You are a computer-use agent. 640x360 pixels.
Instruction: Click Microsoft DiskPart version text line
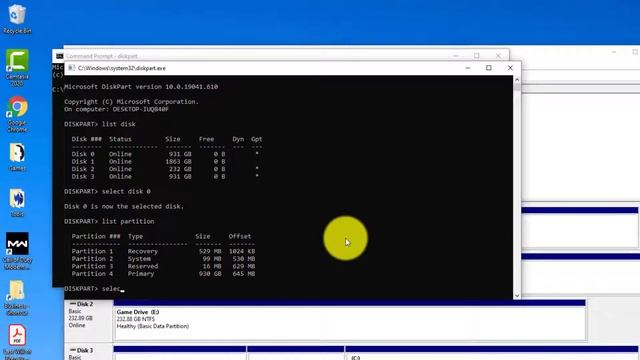(x=141, y=87)
